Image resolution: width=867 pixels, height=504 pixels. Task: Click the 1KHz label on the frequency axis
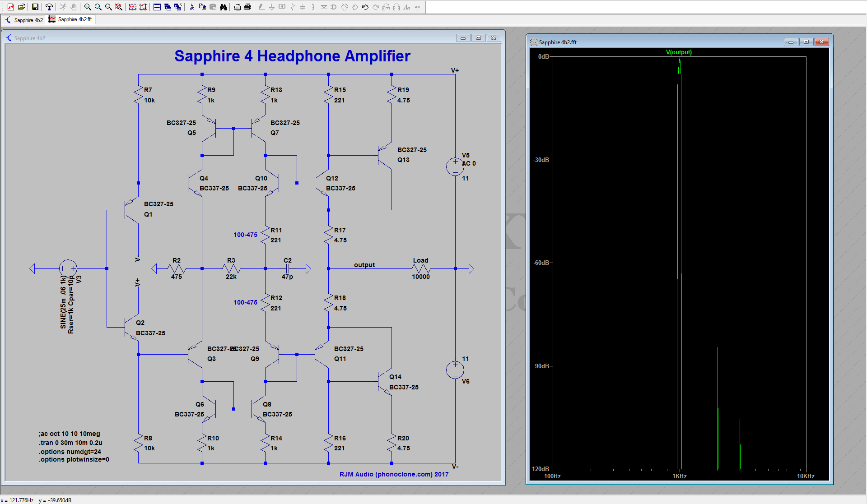point(680,476)
